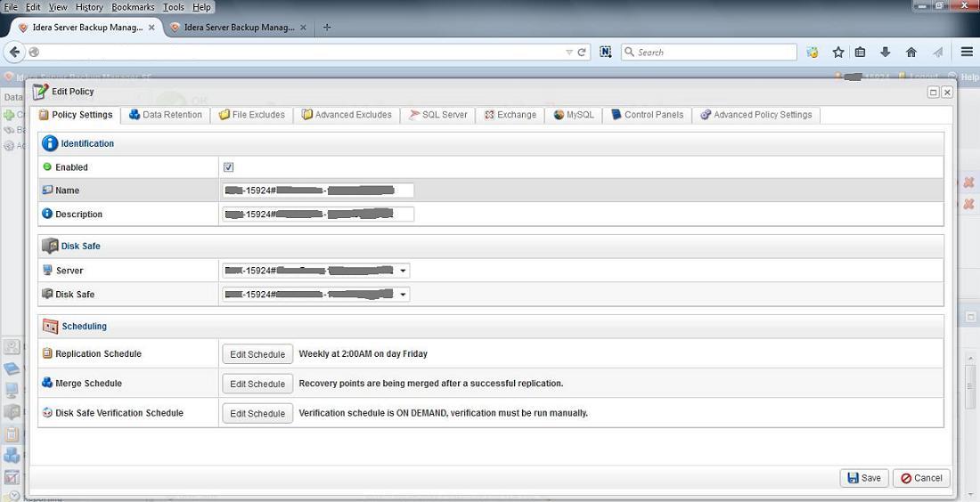
Task: Show bookmarks list icon
Action: pyautogui.click(x=861, y=53)
